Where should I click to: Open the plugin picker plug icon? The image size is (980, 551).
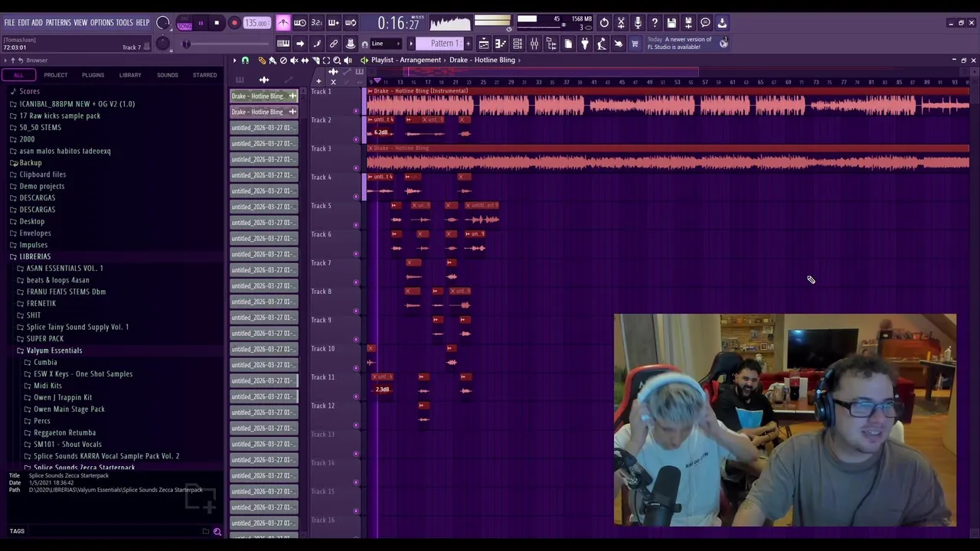[585, 44]
